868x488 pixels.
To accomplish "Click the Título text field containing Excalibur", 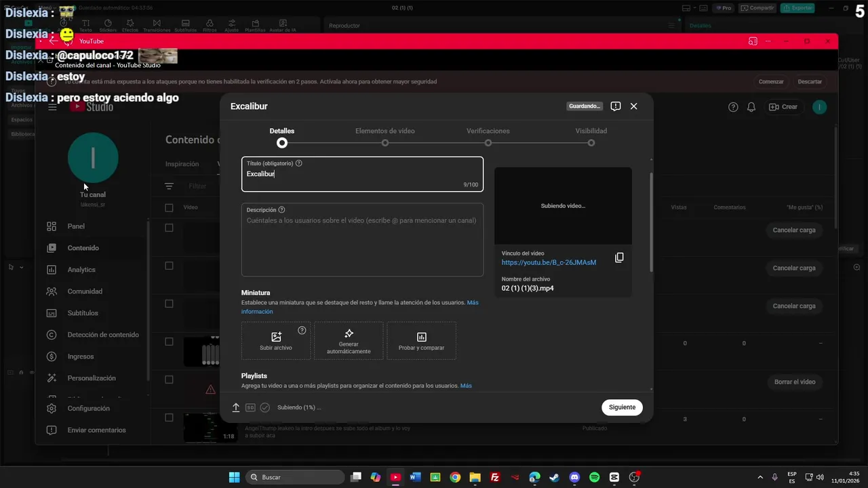I will click(362, 174).
